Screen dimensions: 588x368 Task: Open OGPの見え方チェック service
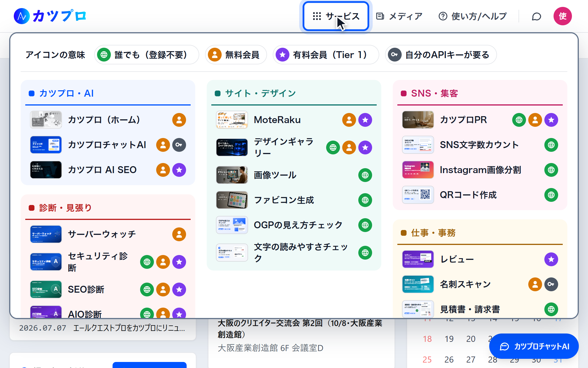point(294,225)
